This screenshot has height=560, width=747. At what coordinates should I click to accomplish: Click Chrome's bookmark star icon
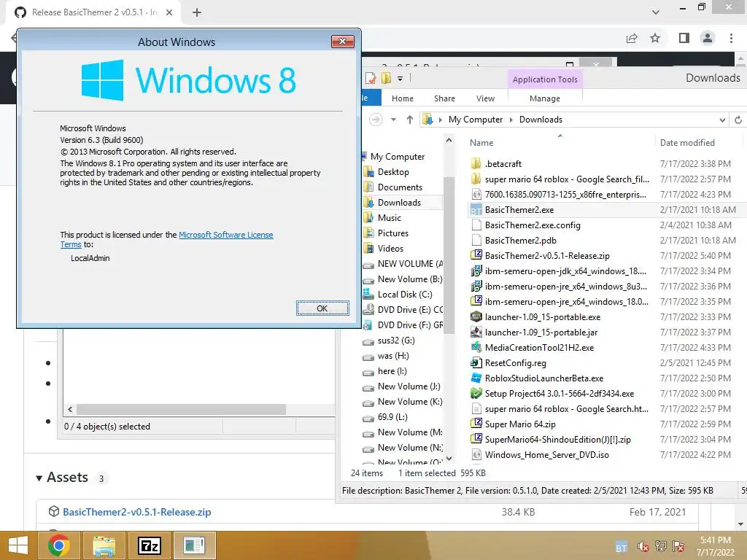(x=656, y=38)
